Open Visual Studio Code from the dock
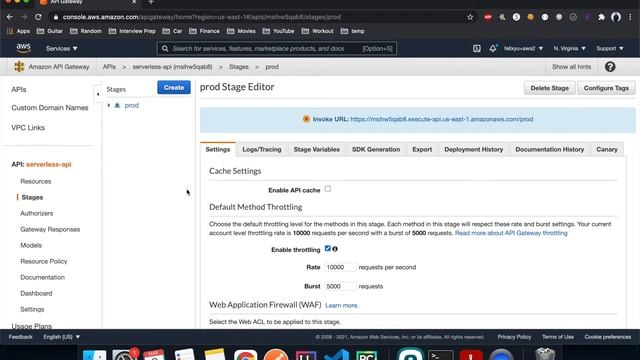 pos(336,355)
